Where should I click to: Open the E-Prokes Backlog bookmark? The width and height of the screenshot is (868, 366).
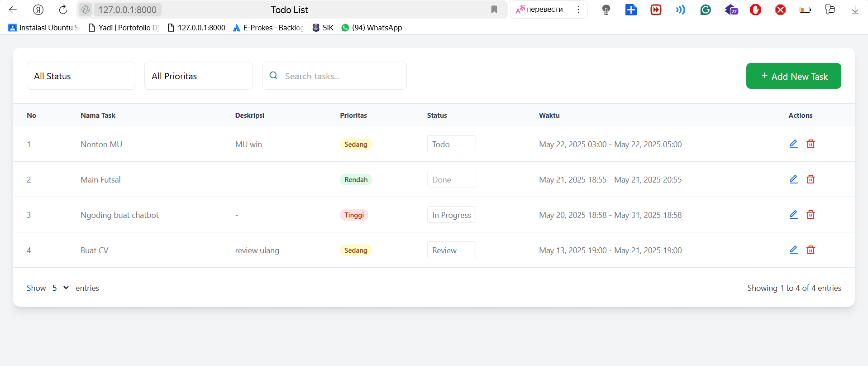tap(268, 28)
